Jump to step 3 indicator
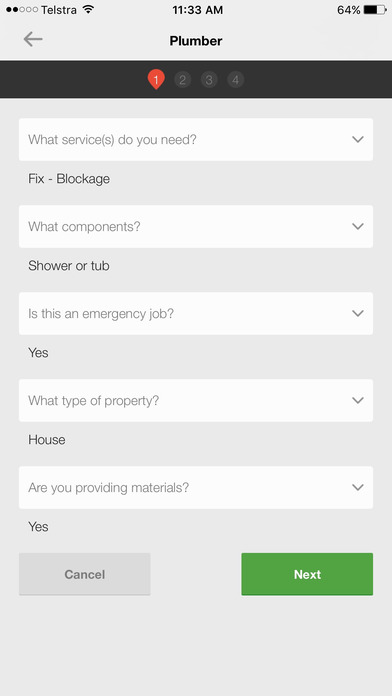 point(209,80)
